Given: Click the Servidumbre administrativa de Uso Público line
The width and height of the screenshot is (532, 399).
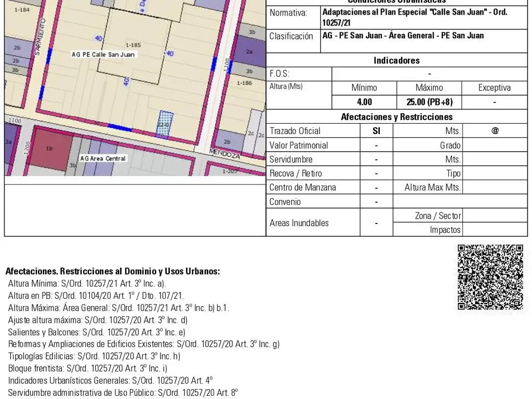Looking at the screenshot, I should click(123, 392).
